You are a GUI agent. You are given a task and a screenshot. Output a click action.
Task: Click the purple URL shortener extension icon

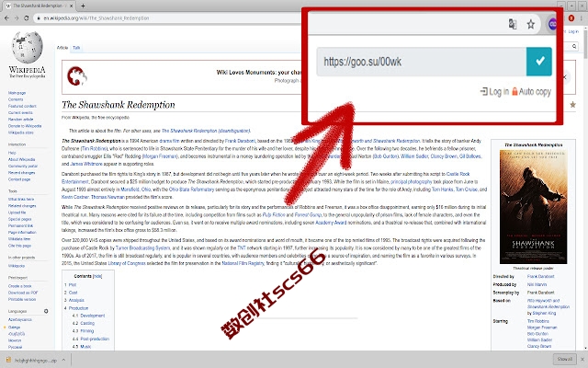[x=552, y=25]
